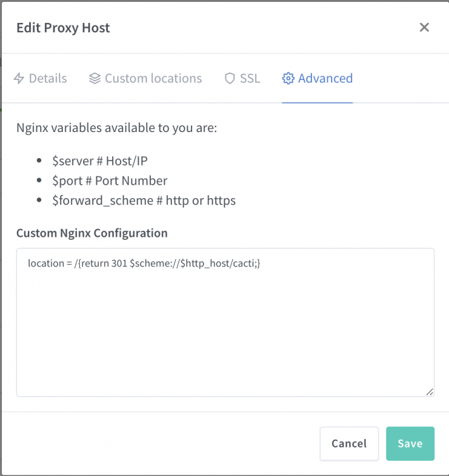Image resolution: width=449 pixels, height=476 pixels.
Task: Click the $port # Port Number bullet
Action: click(110, 181)
